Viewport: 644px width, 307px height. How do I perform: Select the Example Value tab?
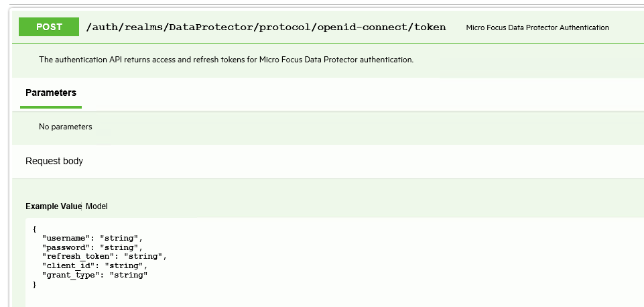tap(54, 206)
